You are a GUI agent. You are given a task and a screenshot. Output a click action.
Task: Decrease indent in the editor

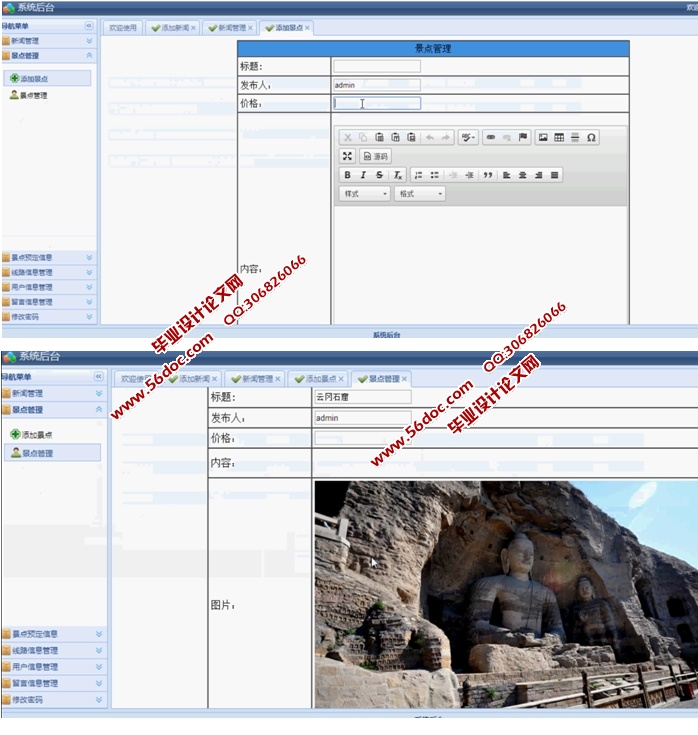(453, 175)
